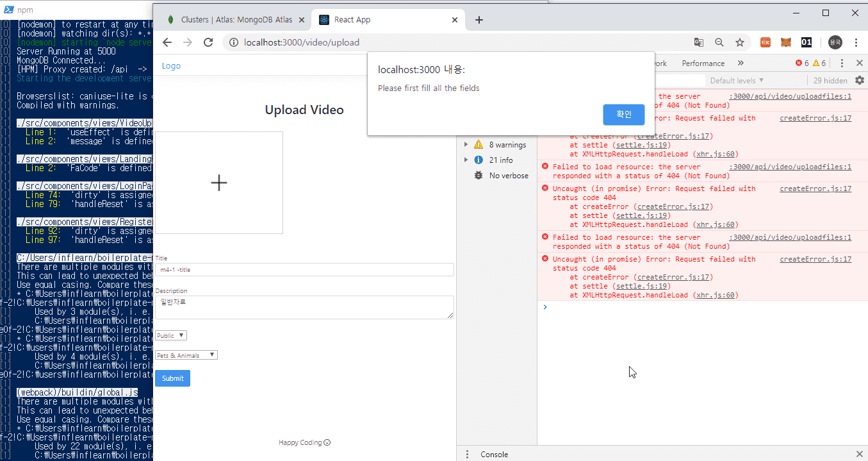The image size is (868, 461).
Task: Click the yellow warning count badge
Action: pyautogui.click(x=819, y=63)
